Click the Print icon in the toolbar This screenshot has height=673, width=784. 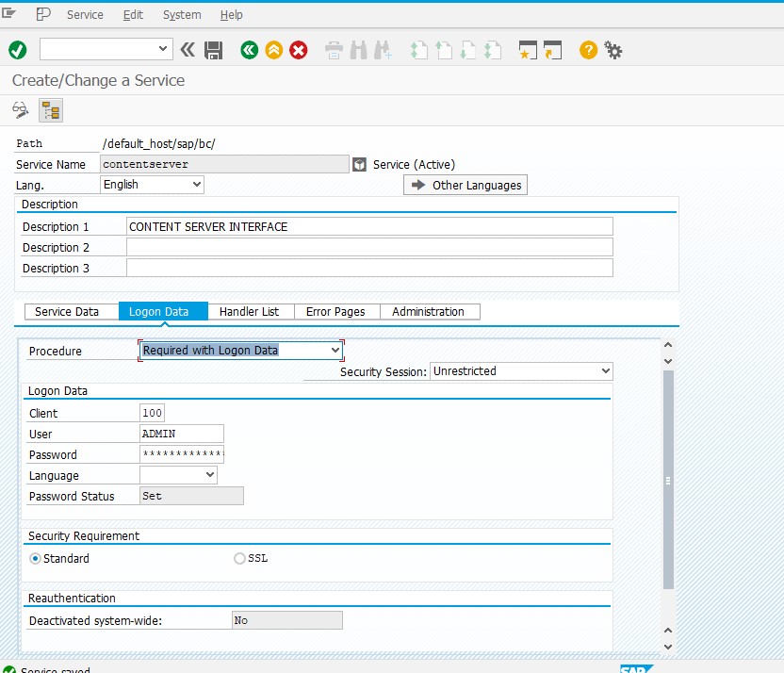click(x=334, y=51)
